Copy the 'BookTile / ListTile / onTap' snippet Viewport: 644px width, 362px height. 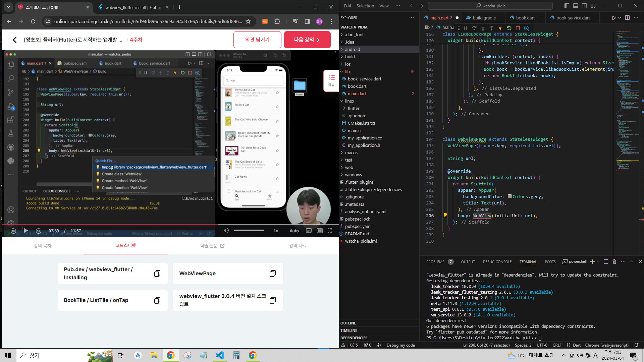point(157,300)
